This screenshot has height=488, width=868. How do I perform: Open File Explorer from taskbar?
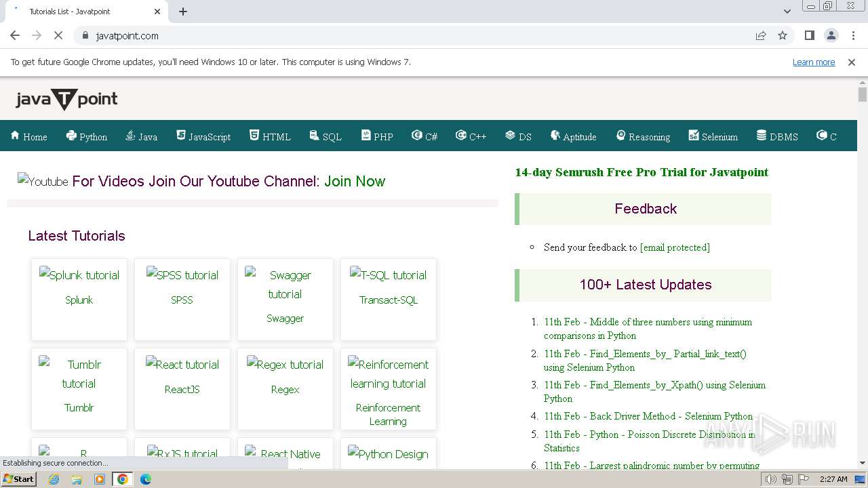click(x=77, y=479)
